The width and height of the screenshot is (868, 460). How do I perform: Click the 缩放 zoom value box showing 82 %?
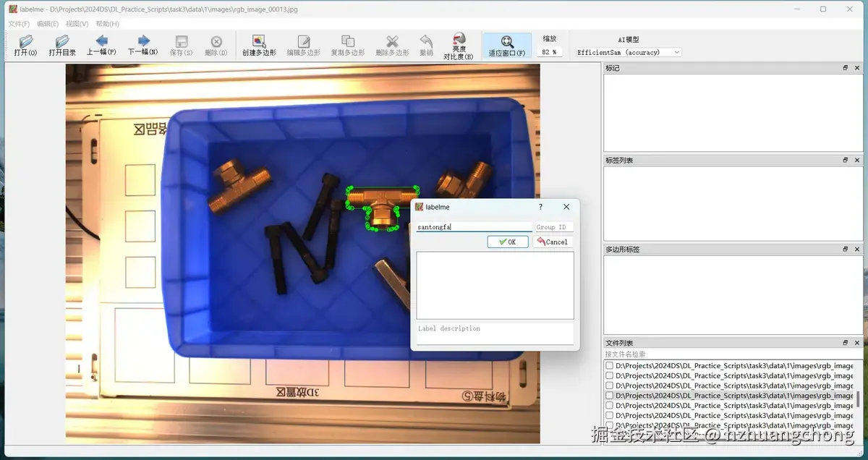coord(550,52)
